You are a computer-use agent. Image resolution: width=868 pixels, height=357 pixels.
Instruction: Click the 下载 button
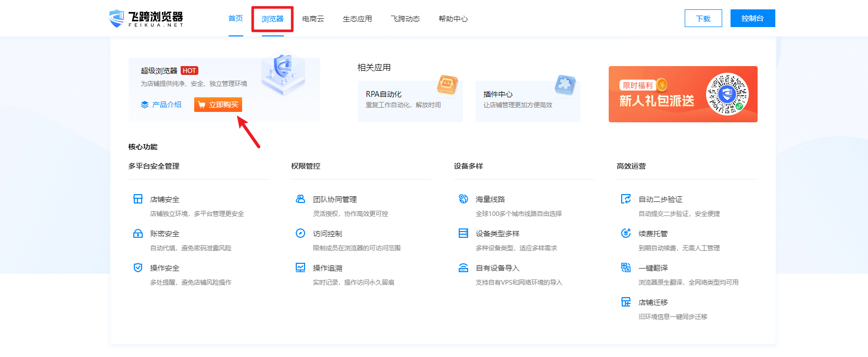pyautogui.click(x=703, y=18)
